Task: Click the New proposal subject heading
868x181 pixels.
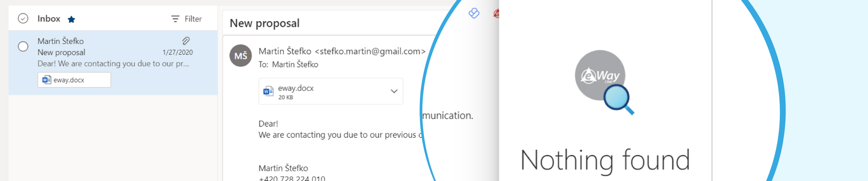Action: [264, 23]
